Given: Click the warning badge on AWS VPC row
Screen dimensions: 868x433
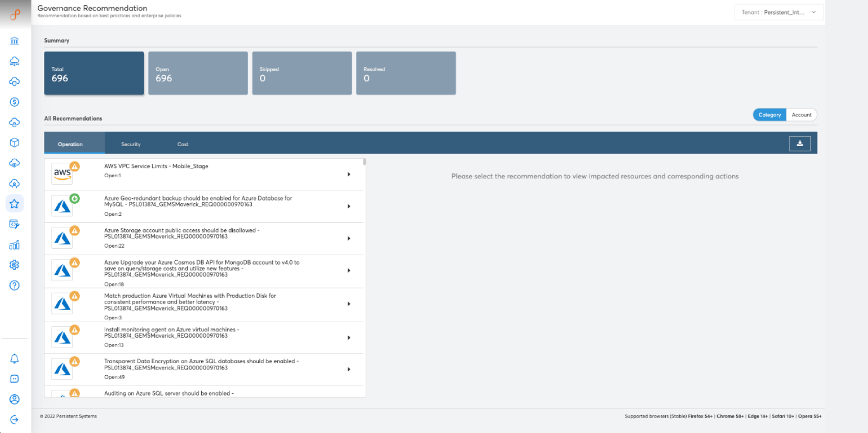Looking at the screenshot, I should pos(75,166).
